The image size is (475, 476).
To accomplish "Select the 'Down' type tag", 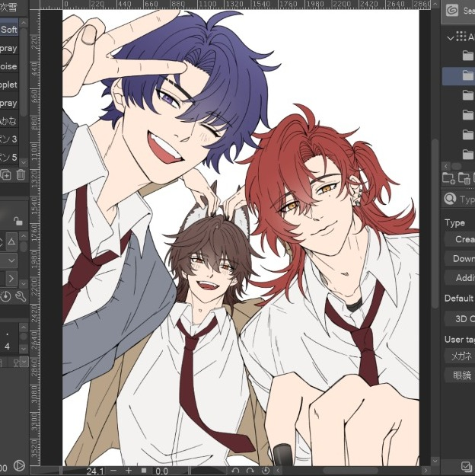I will [x=460, y=259].
